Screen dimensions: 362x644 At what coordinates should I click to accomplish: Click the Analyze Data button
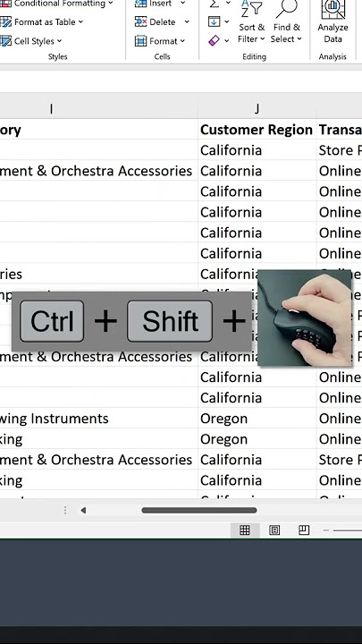pos(333,23)
